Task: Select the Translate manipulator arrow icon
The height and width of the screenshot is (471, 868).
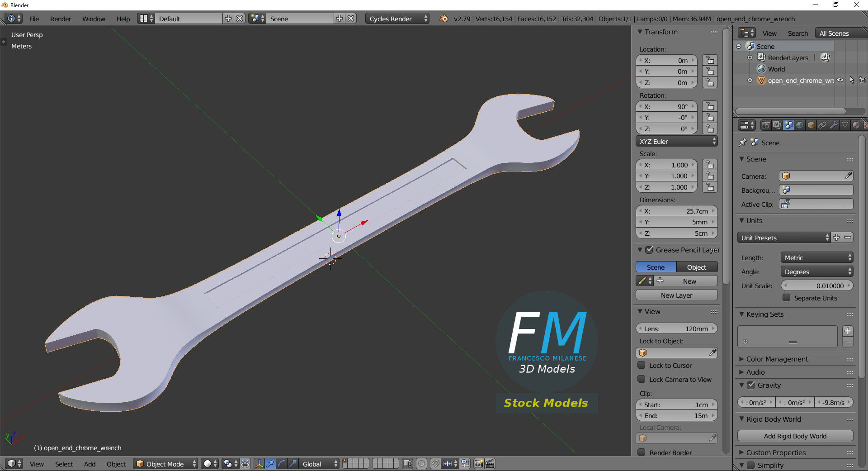Action: 270,463
